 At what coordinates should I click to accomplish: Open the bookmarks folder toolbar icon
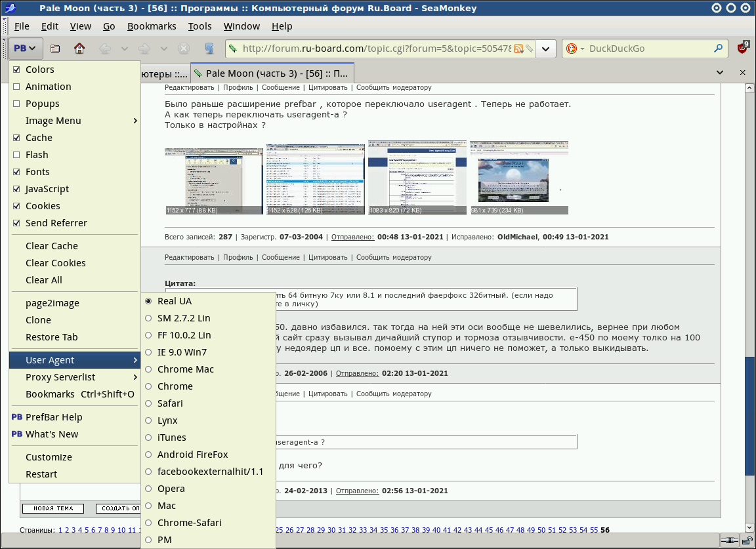point(55,49)
